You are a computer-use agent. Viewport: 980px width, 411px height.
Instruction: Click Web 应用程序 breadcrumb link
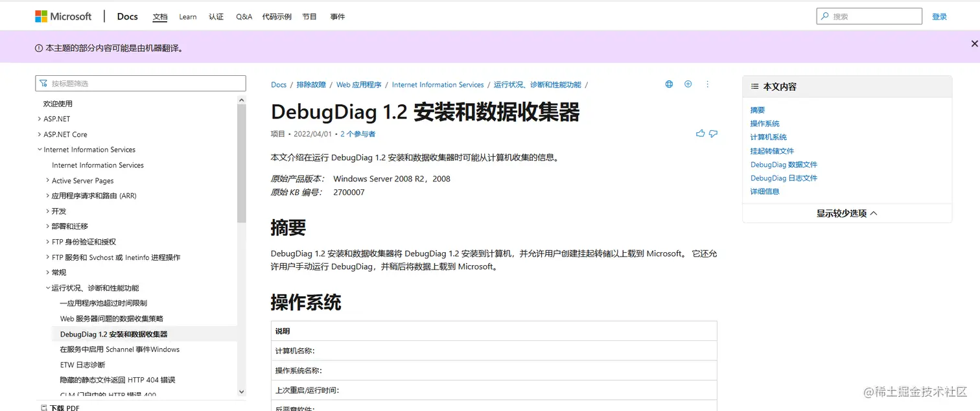coord(359,85)
